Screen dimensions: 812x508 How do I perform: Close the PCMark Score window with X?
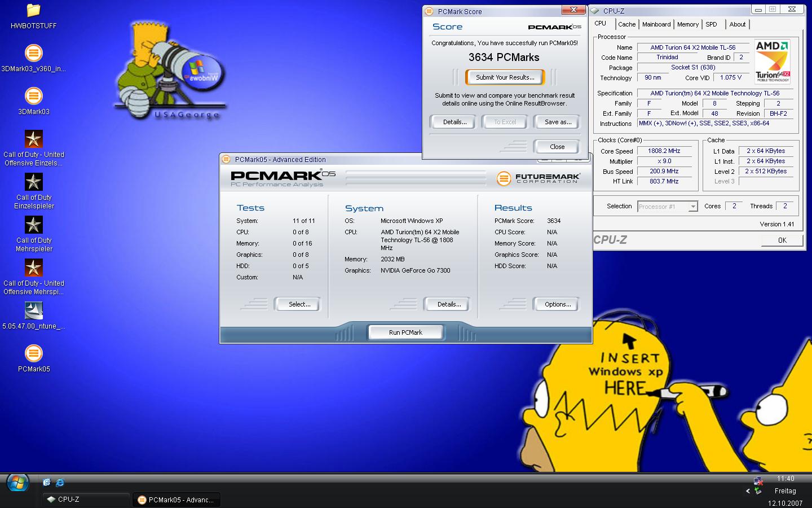pos(573,10)
